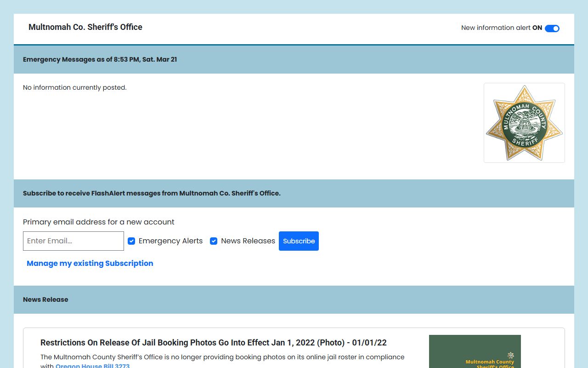Click the No information currently posted message

pos(74,87)
